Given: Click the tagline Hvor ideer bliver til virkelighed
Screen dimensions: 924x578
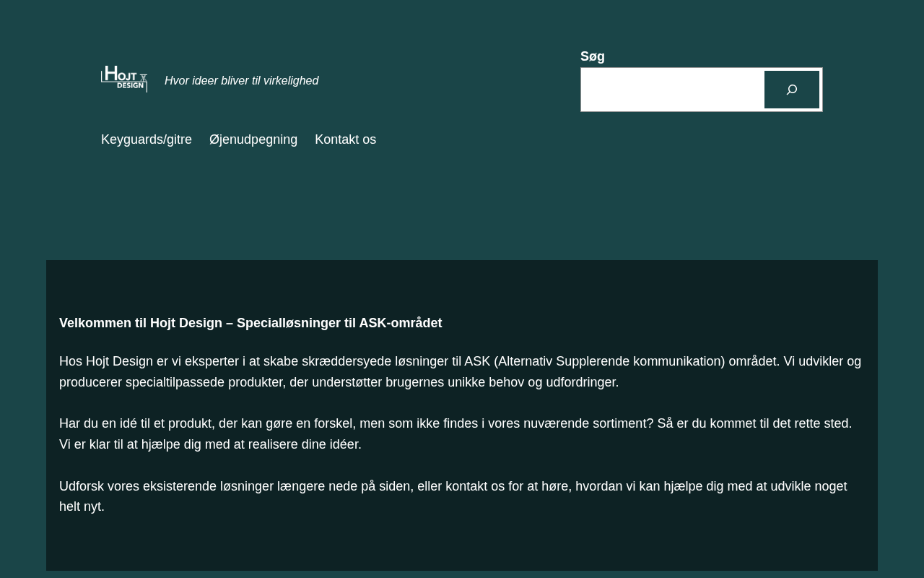Looking at the screenshot, I should click(x=241, y=81).
